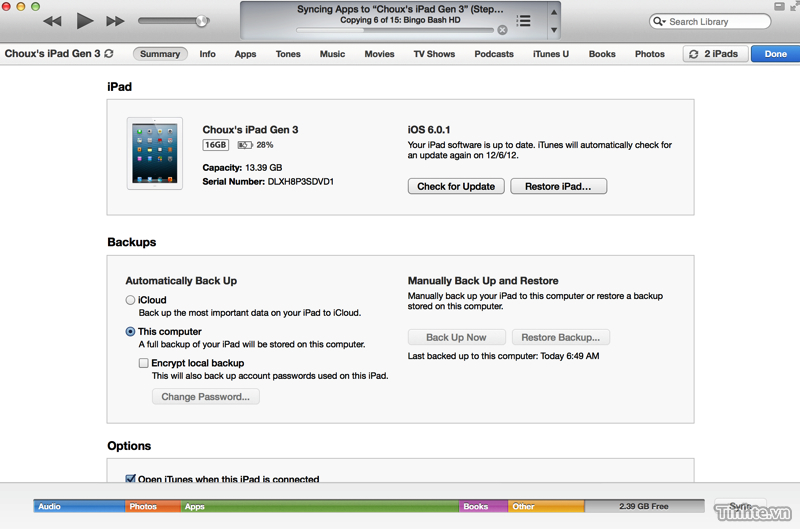The height and width of the screenshot is (529, 800).
Task: Click the Books segment of capacity bar
Action: coord(484,506)
